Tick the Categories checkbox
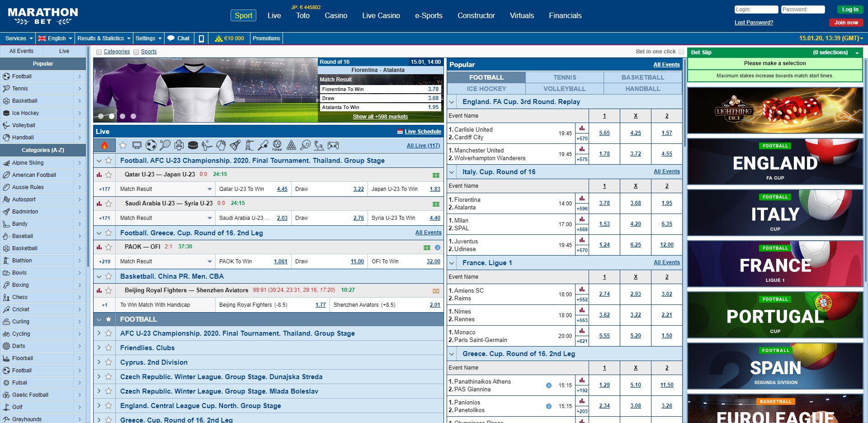 coord(99,52)
